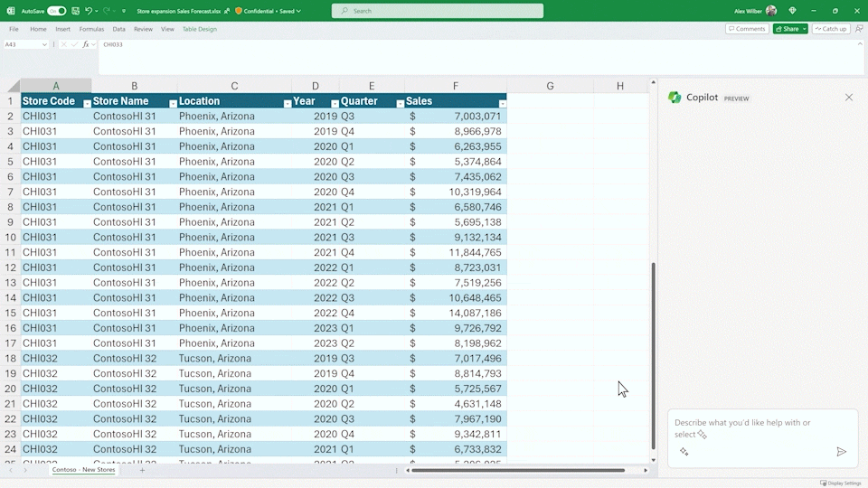Viewport: 868px width, 488px height.
Task: Switch to the Table Design tab
Action: [199, 29]
